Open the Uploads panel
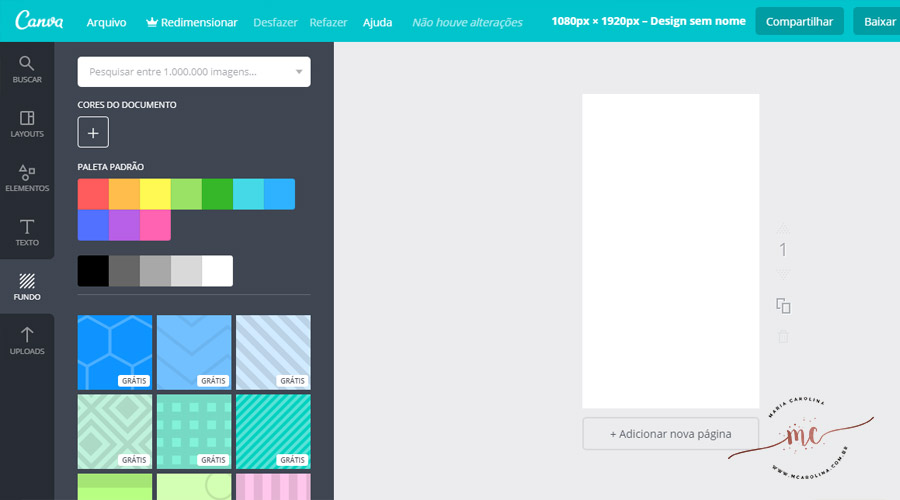The image size is (900, 500). pyautogui.click(x=27, y=341)
